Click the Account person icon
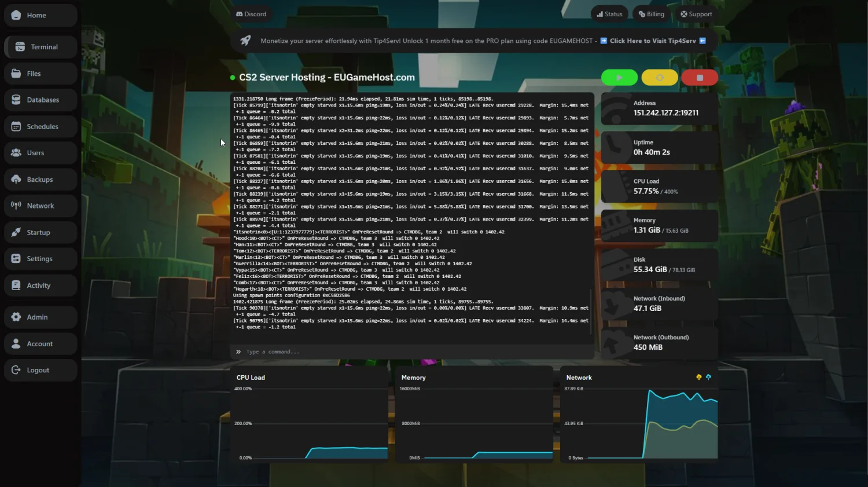Screen dimensions: 868x487 click(16, 343)
